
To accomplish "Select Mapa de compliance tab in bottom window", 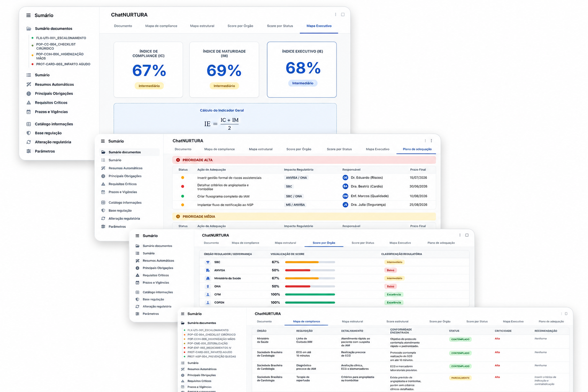I will pyautogui.click(x=306, y=322).
